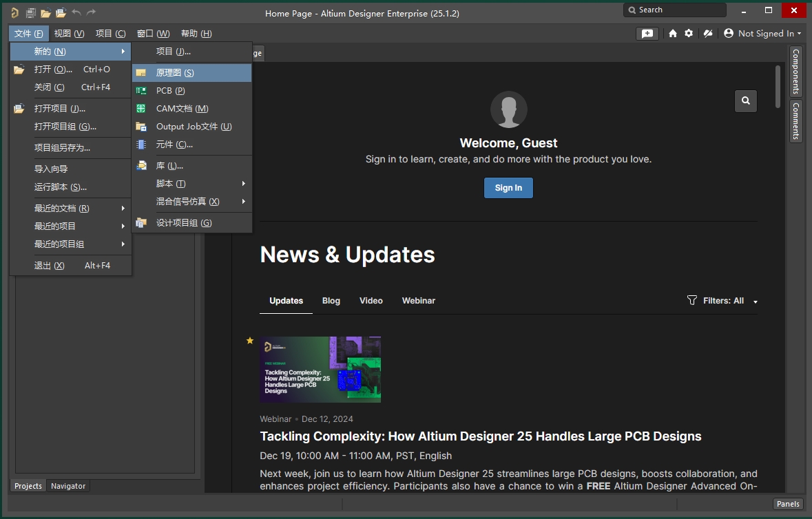The height and width of the screenshot is (519, 812).
Task: Click the save all documents toolbar icon
Action: click(x=30, y=13)
